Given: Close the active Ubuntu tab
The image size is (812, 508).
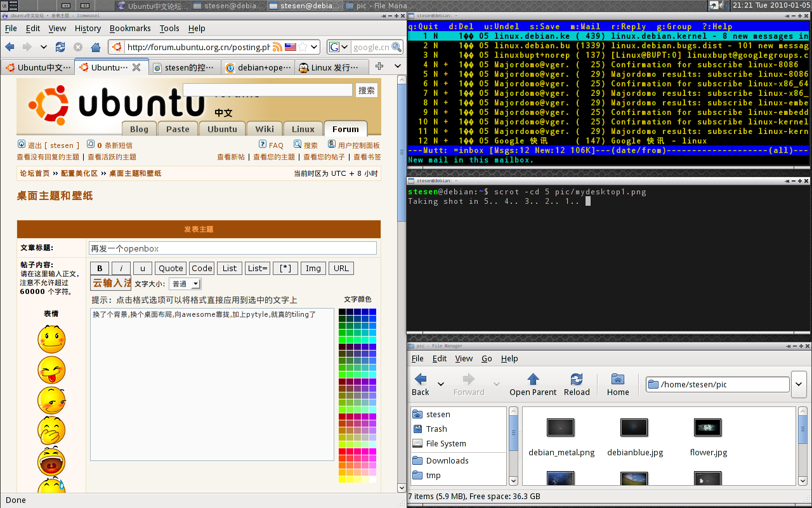Looking at the screenshot, I should tap(136, 67).
